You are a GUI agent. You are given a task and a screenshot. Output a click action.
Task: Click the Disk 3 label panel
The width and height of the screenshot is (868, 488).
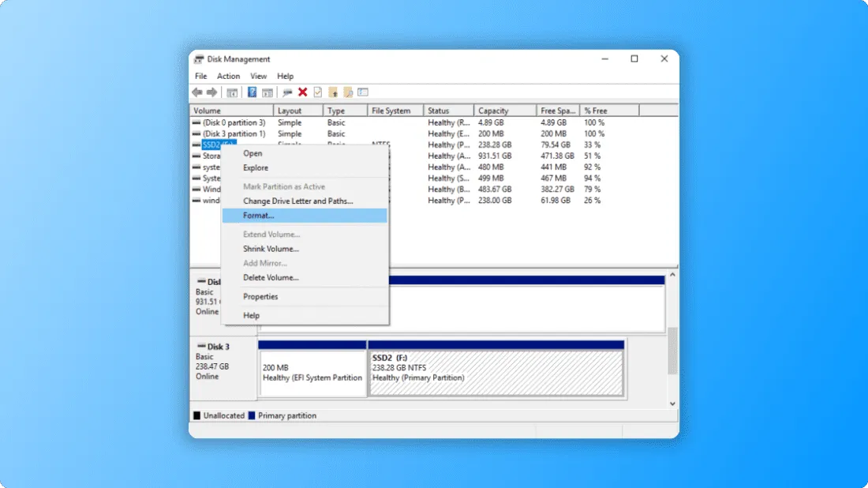[x=223, y=367]
